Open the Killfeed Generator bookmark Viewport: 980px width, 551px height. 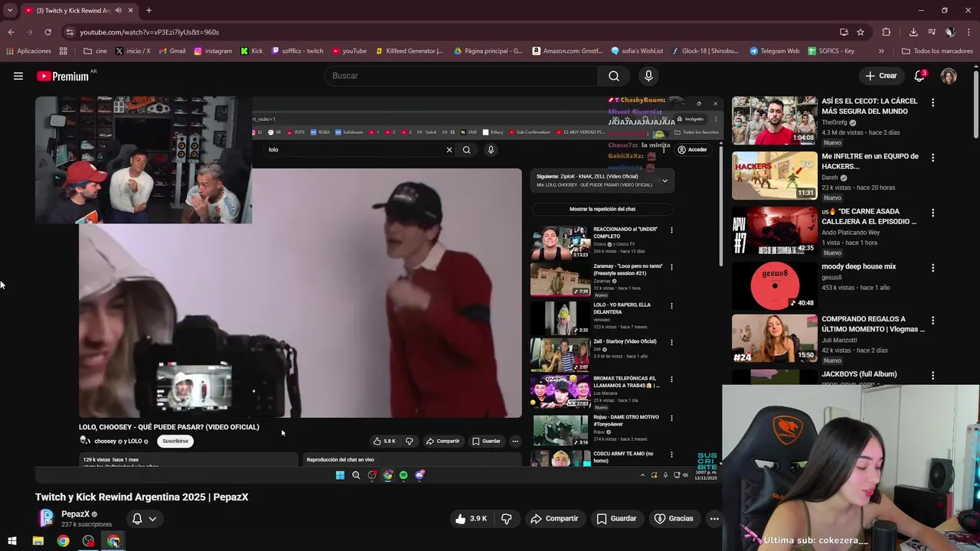409,51
